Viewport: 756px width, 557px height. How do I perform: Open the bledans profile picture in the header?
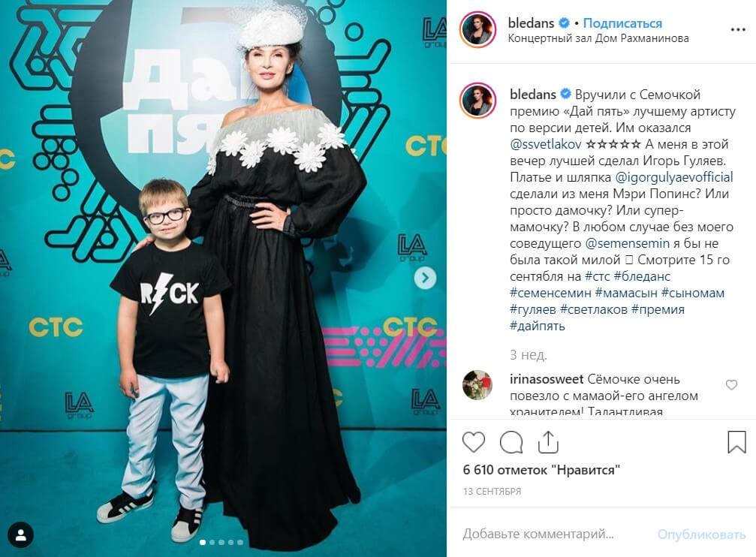coord(477,29)
